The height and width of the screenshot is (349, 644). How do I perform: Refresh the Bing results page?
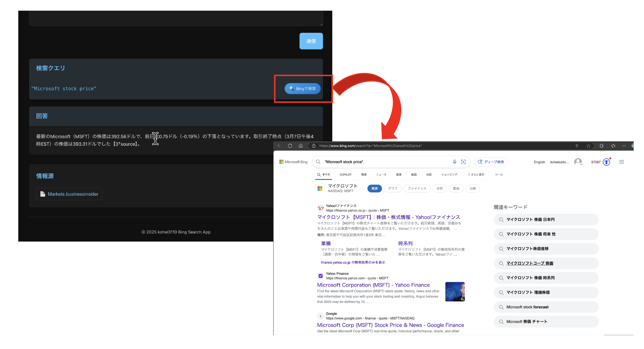(x=290, y=146)
